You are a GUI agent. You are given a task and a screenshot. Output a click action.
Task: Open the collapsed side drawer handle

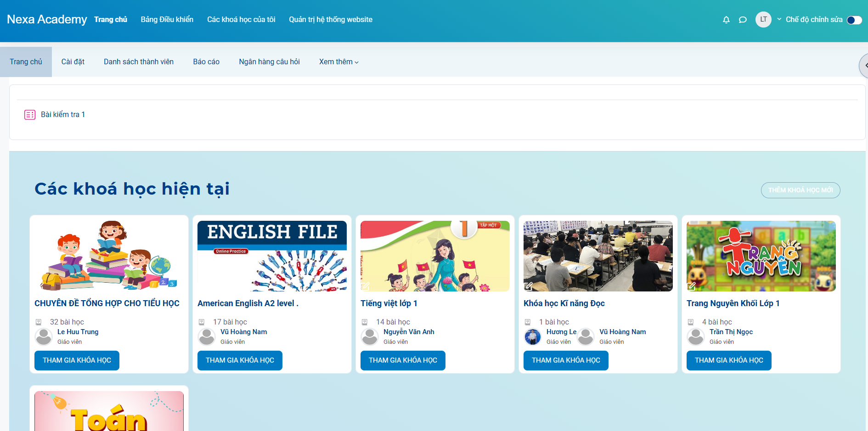[864, 66]
